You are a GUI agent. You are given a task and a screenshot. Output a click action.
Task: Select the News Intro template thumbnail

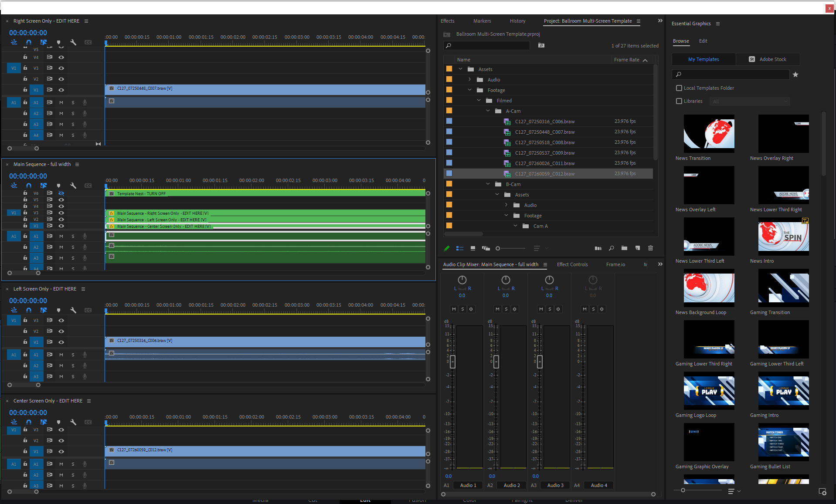pos(783,237)
